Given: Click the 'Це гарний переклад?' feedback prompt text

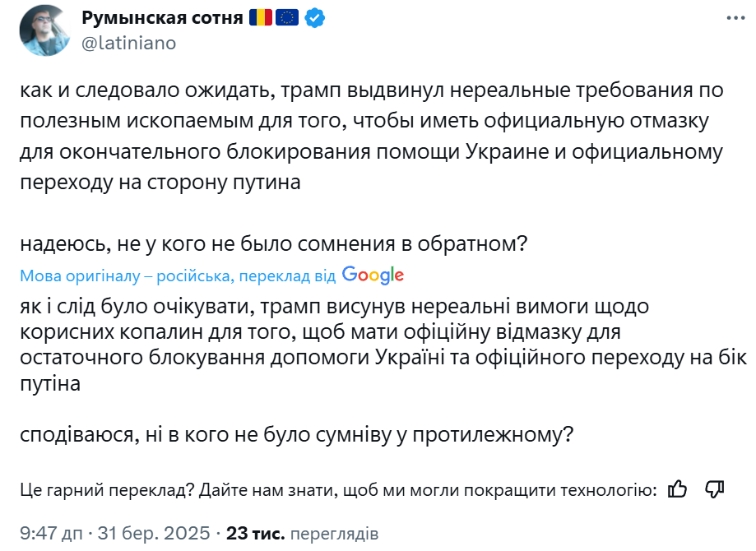Looking at the screenshot, I should [107, 490].
